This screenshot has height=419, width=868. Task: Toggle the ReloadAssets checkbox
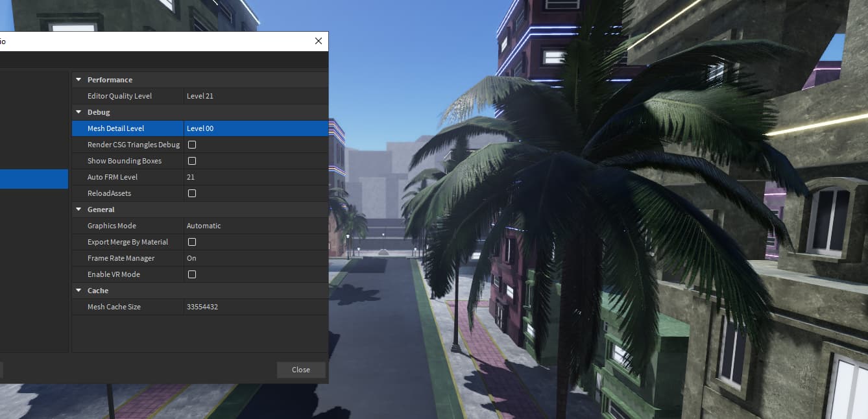click(191, 193)
